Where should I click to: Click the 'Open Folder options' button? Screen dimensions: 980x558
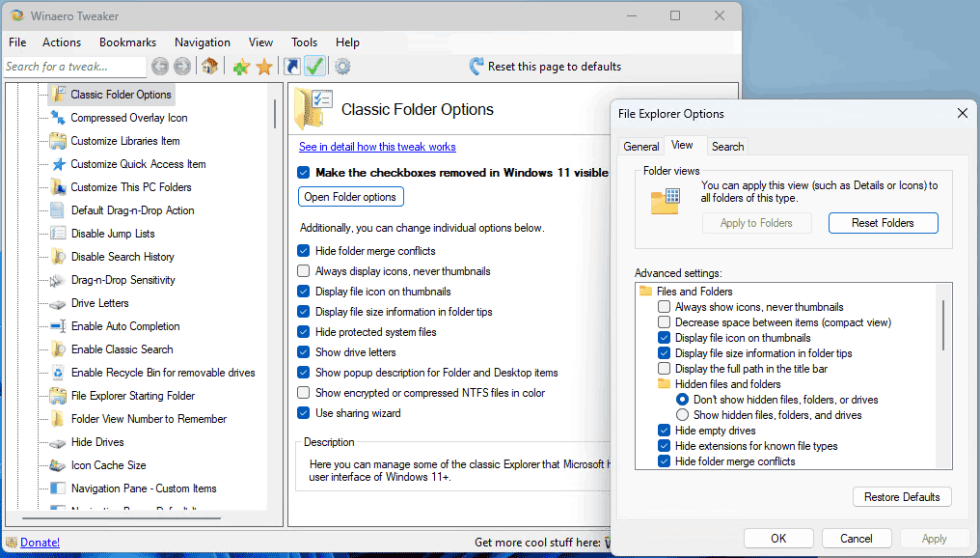click(351, 196)
